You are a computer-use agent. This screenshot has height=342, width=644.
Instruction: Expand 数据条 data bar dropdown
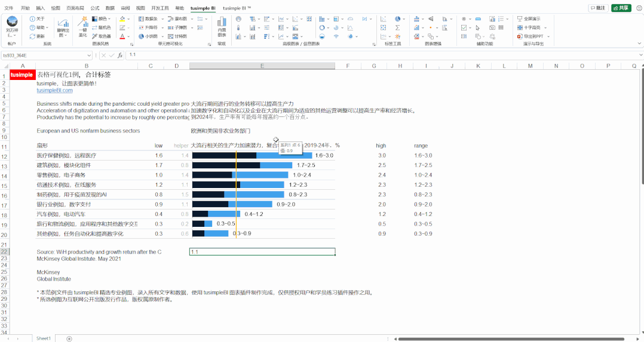point(162,19)
